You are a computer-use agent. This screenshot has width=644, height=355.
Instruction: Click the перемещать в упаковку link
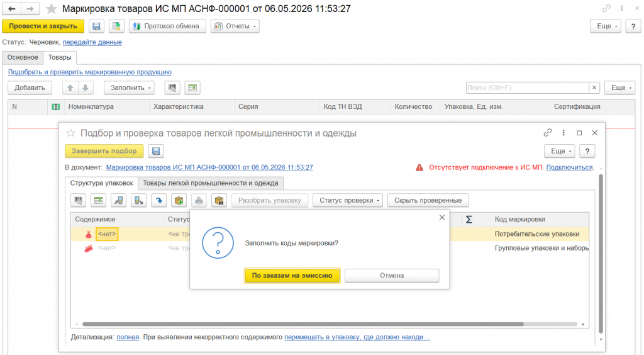357,337
